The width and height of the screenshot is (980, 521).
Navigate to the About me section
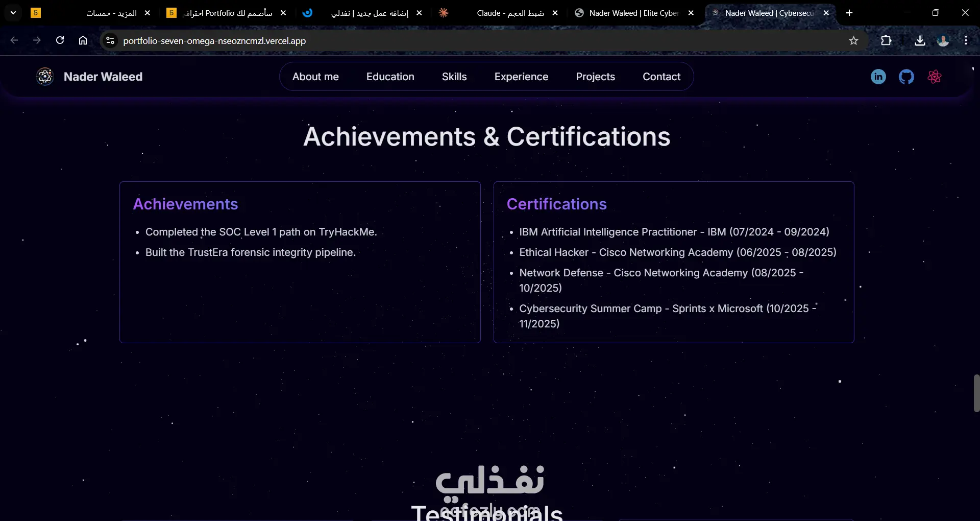[x=315, y=77]
